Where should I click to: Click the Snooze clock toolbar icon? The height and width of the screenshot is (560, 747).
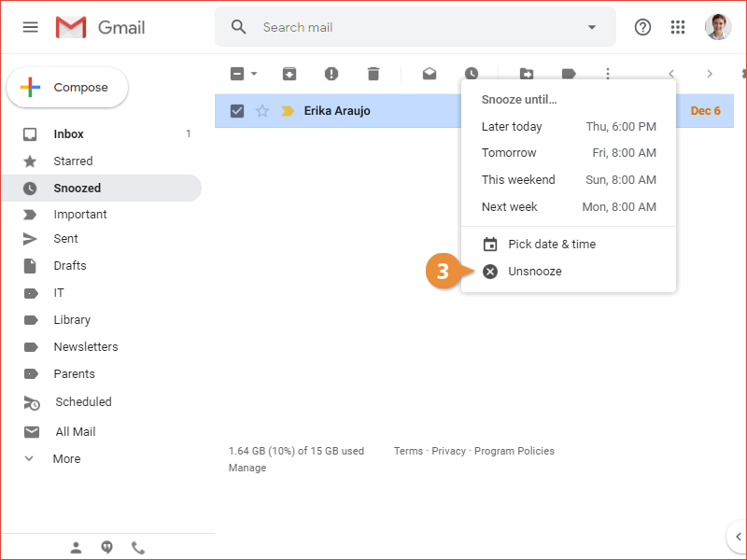[x=472, y=74]
